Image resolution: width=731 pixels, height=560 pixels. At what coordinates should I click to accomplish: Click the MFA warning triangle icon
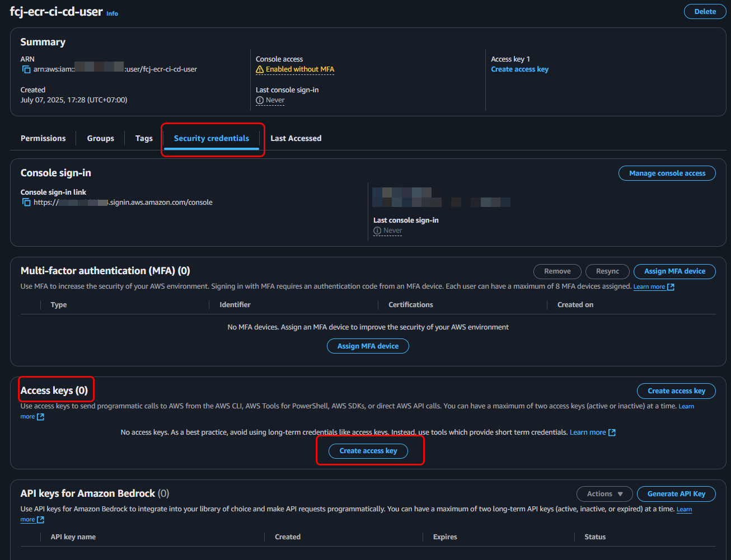pos(260,69)
